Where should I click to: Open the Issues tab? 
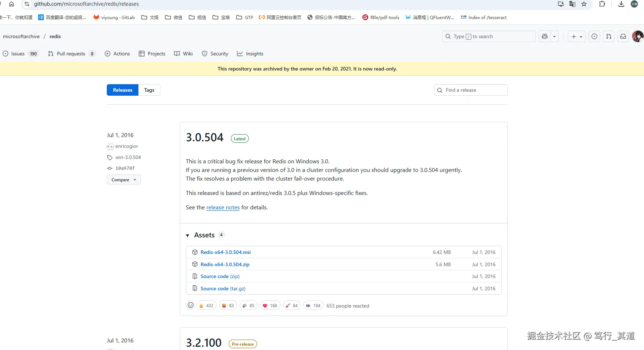20,54
